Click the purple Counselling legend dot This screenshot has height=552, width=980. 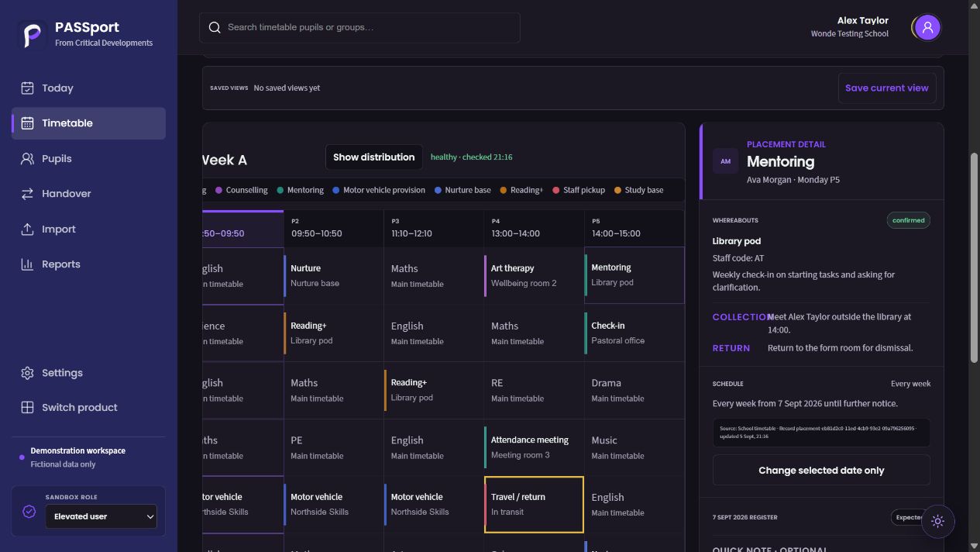tap(218, 190)
